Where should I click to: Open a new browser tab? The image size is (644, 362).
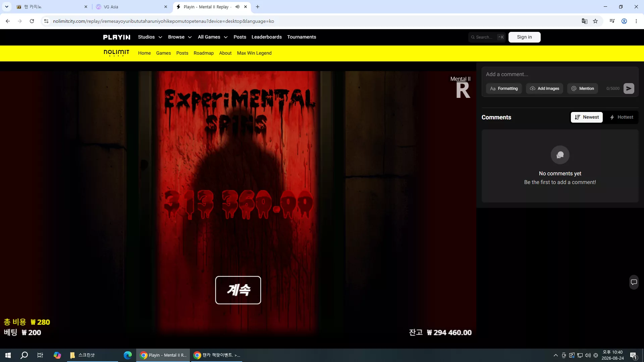point(258,7)
